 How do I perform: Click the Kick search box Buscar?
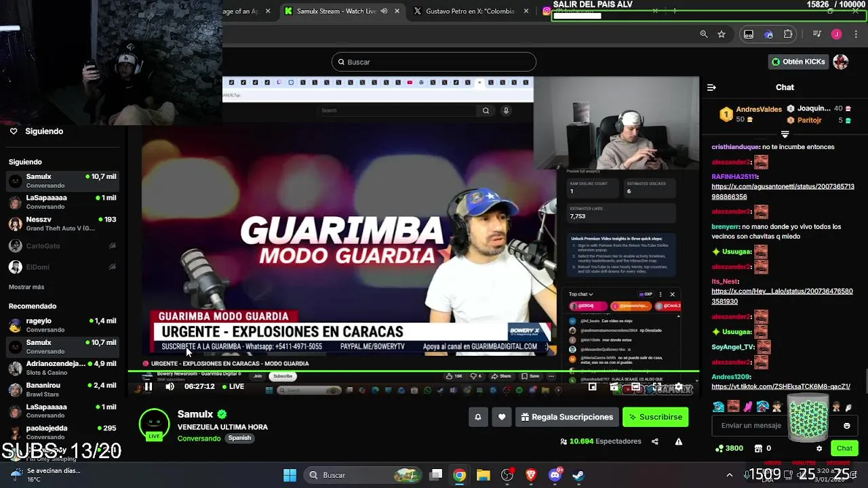tap(434, 62)
